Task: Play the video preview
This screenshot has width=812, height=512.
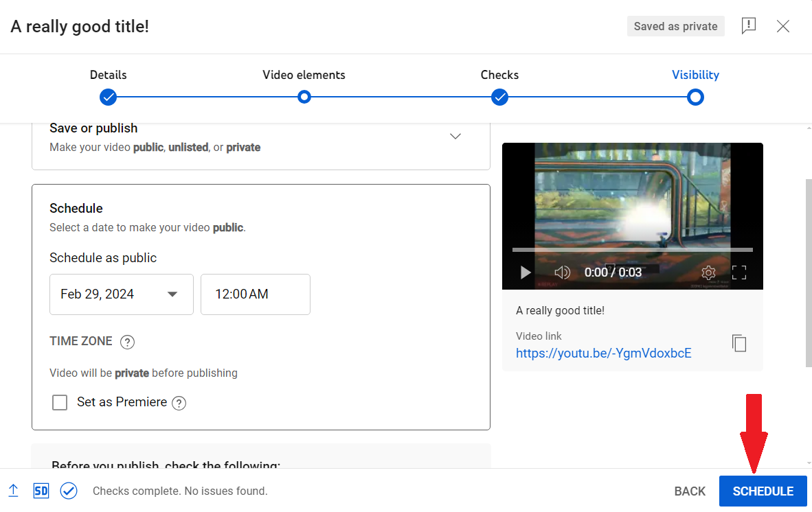Action: pyautogui.click(x=526, y=272)
